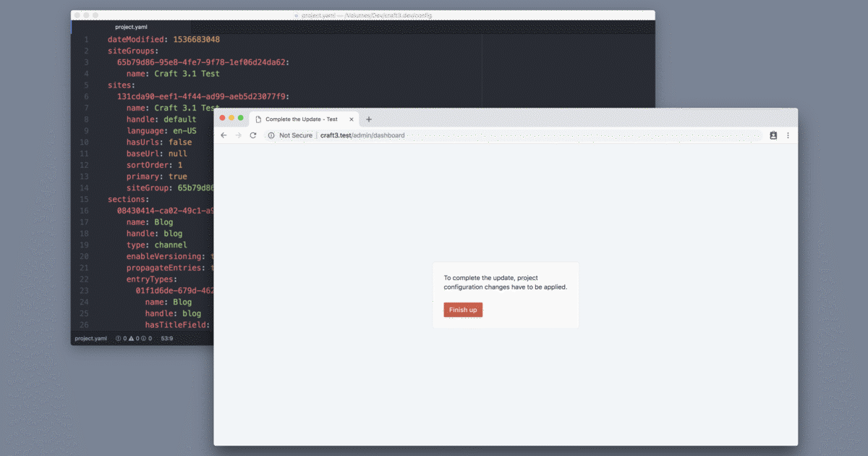Click 'name: Blog' on line 24
Image resolution: width=868 pixels, height=456 pixels.
(169, 302)
